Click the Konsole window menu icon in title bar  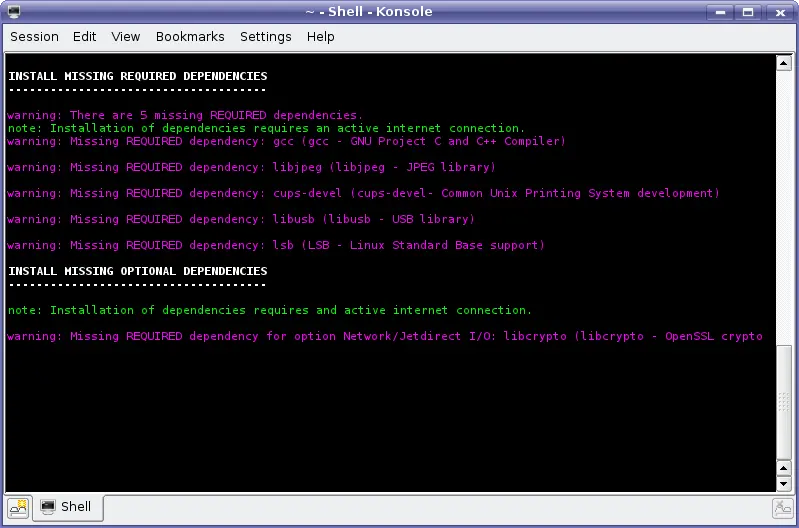(x=14, y=11)
